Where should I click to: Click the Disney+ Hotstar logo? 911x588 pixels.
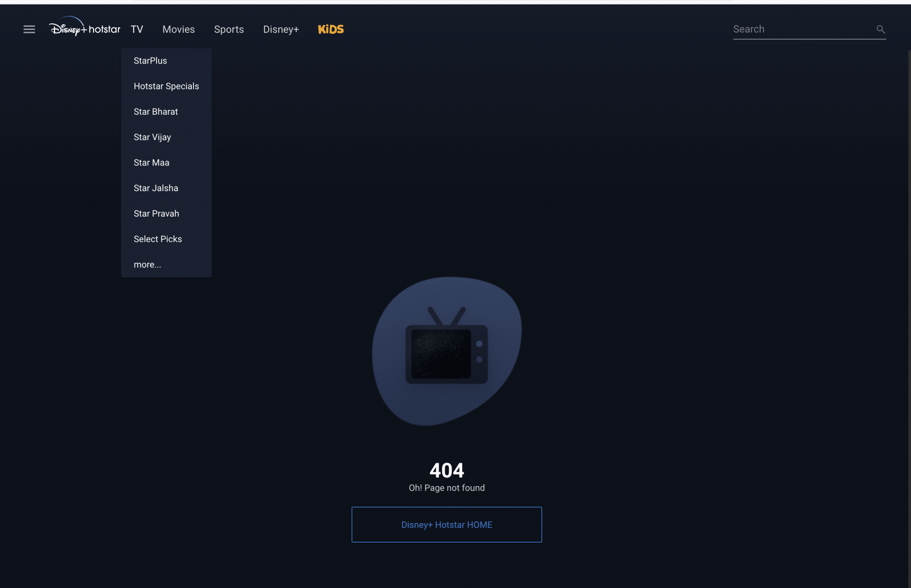pyautogui.click(x=85, y=28)
